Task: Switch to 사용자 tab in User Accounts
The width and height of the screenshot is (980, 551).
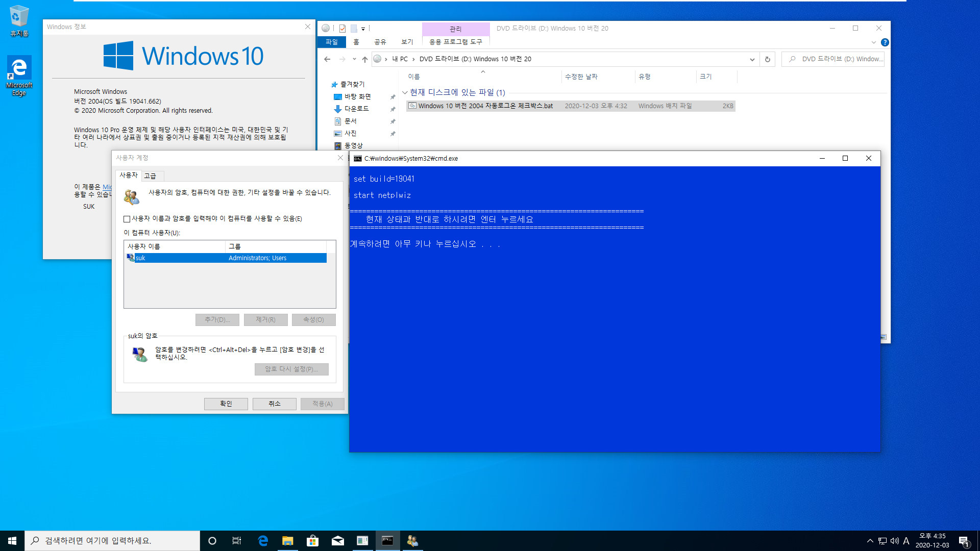Action: tap(129, 175)
